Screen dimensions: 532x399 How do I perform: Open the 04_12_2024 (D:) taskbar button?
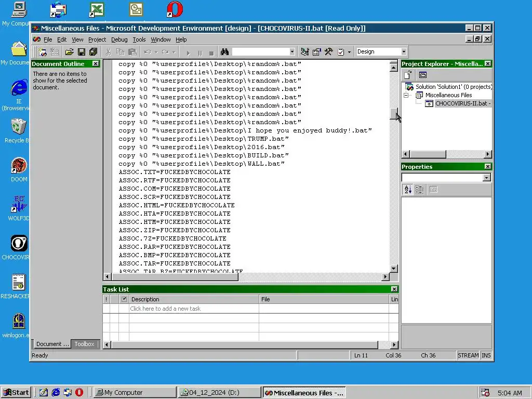pyautogui.click(x=219, y=393)
